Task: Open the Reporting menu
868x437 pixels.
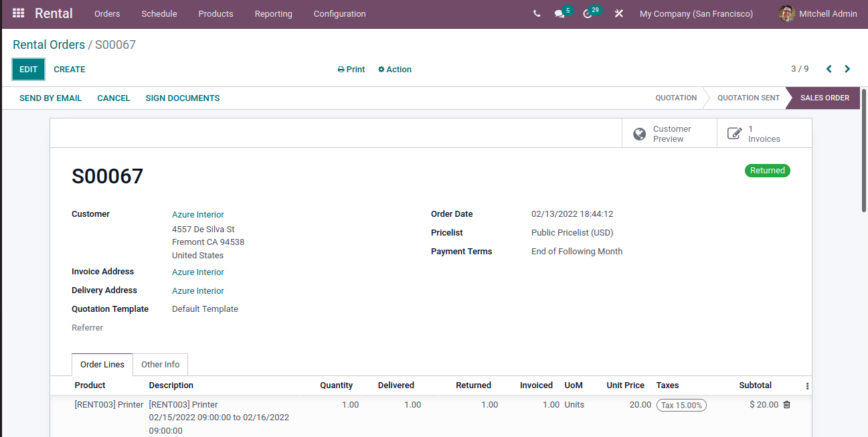Action: coord(273,13)
